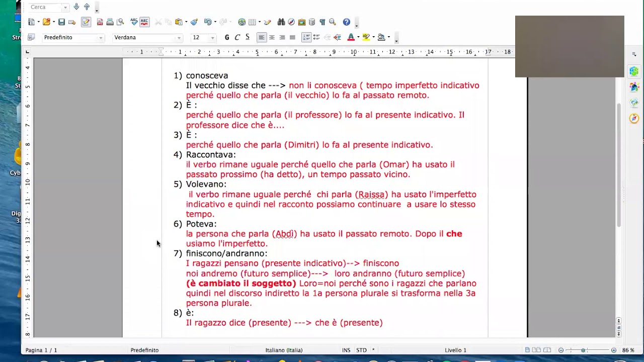The width and height of the screenshot is (644, 362).
Task: Click the Copy icon
Action: (168, 22)
